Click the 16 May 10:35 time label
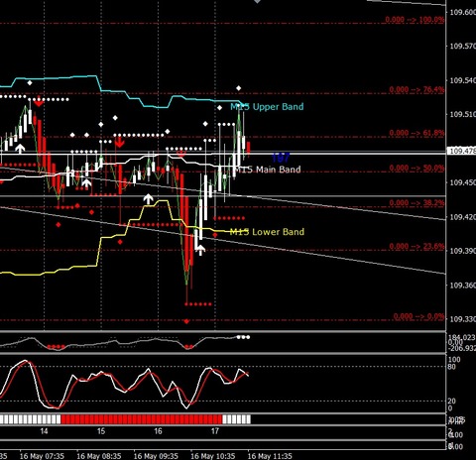The image size is (476, 460). pos(213,456)
